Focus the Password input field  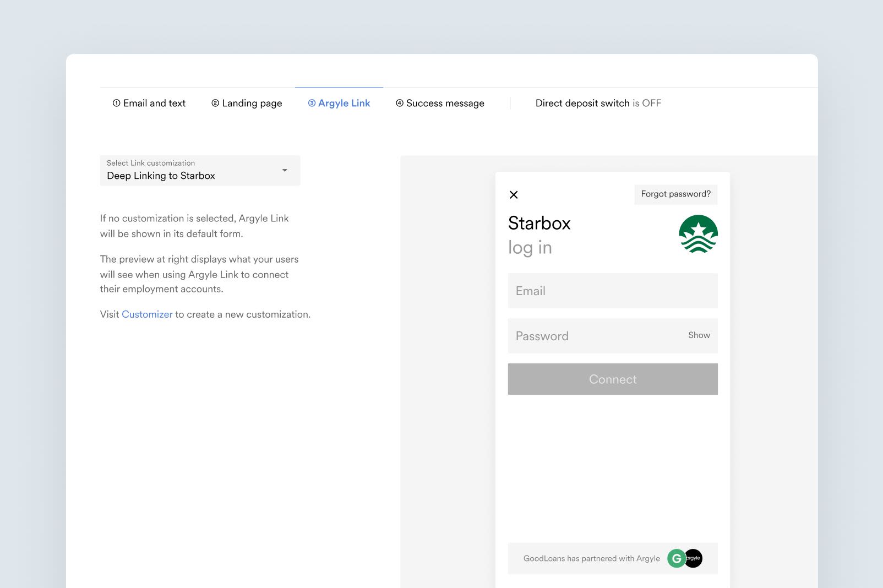tap(613, 336)
